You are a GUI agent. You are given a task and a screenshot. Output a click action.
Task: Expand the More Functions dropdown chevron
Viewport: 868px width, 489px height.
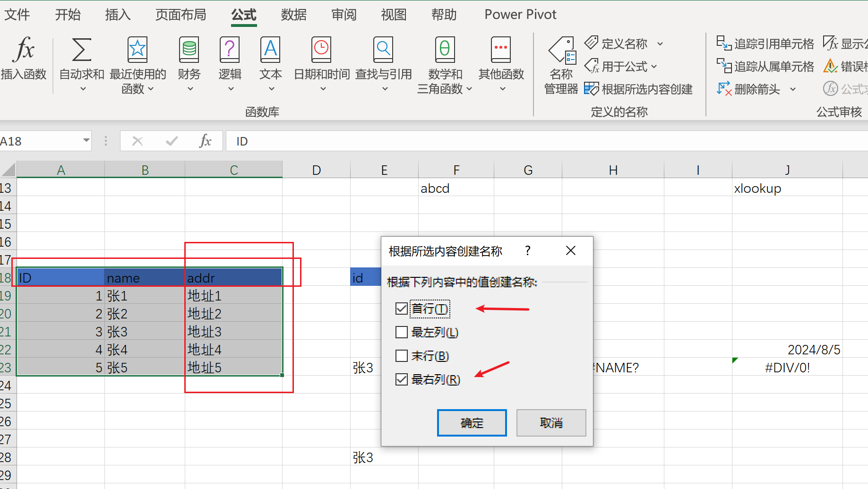pos(503,89)
